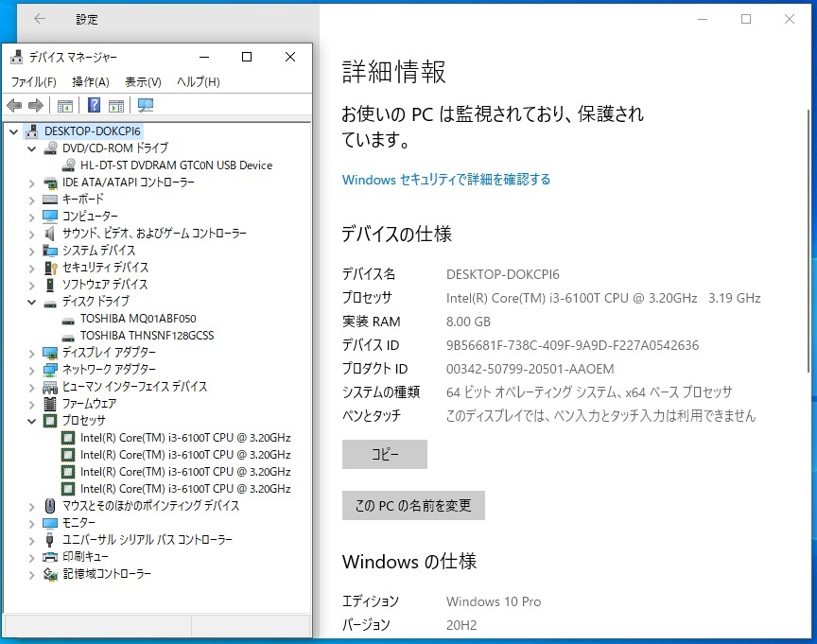Click the scan for hardware changes monitor icon
The height and width of the screenshot is (644, 817).
click(x=146, y=105)
